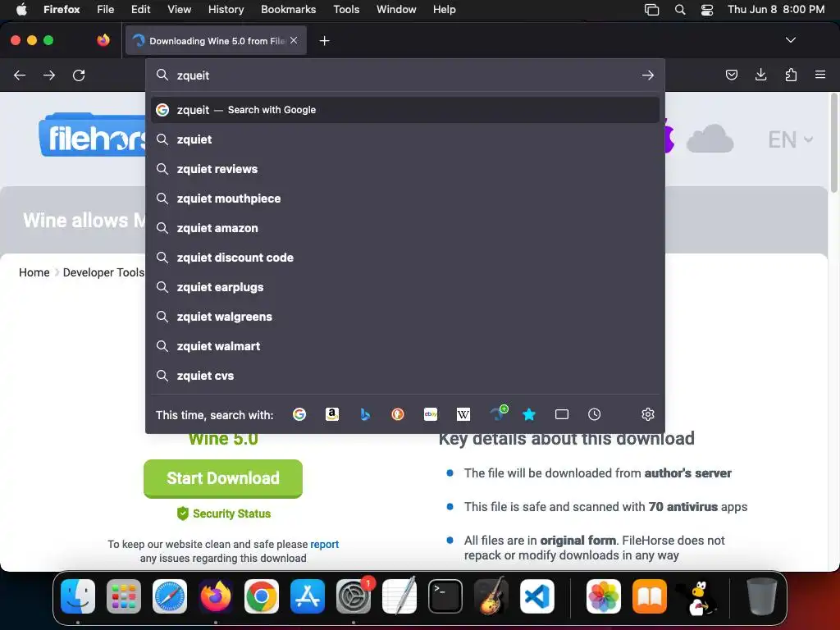The height and width of the screenshot is (630, 840).
Task: Click the go arrow in address bar
Action: point(648,75)
